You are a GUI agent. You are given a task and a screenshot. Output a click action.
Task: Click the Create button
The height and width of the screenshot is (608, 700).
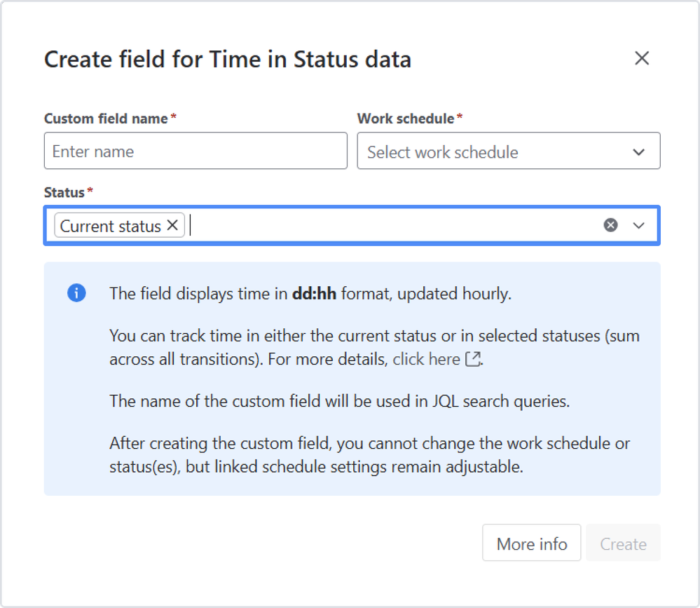(x=623, y=543)
